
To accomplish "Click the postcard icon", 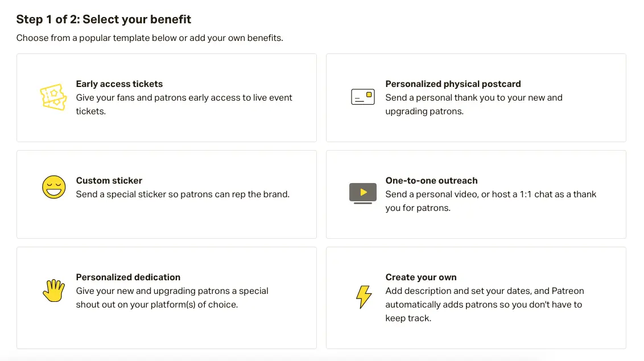I will coord(363,97).
